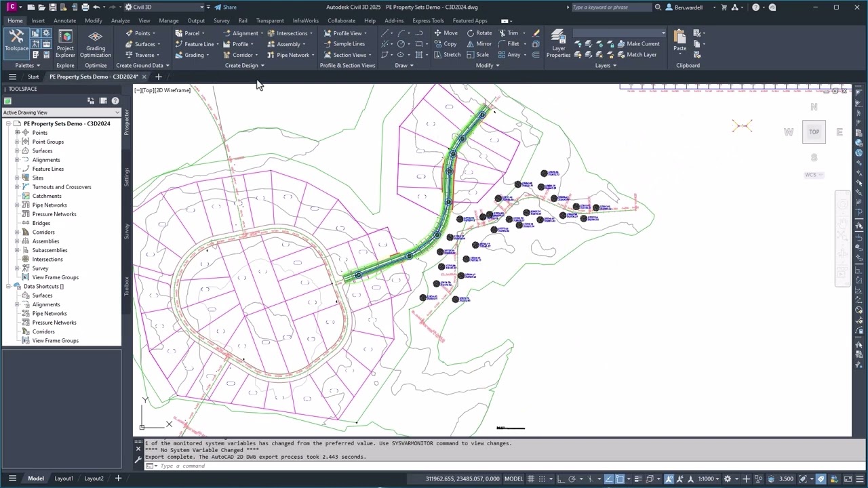Image resolution: width=868 pixels, height=488 pixels.
Task: Open the layer selection dropdown
Action: tap(620, 33)
